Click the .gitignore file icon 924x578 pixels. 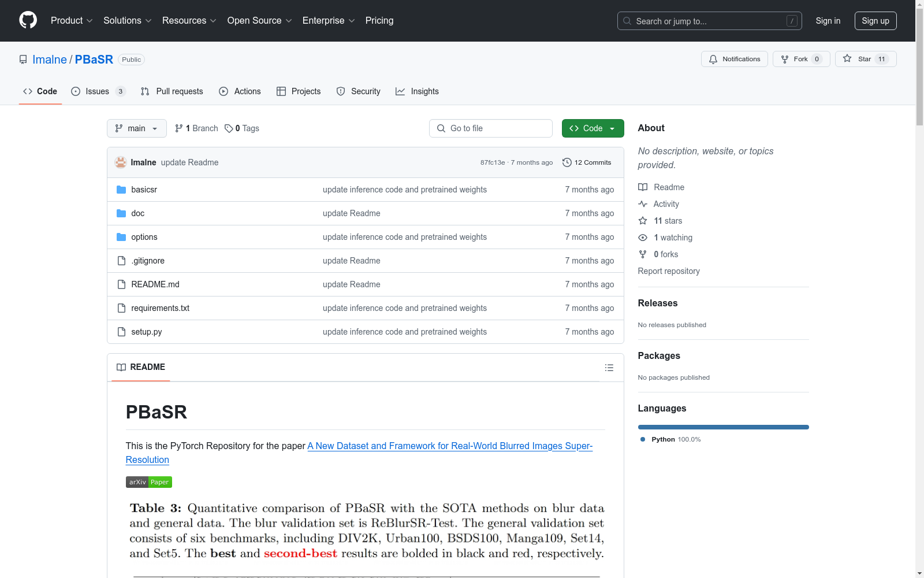(x=121, y=261)
